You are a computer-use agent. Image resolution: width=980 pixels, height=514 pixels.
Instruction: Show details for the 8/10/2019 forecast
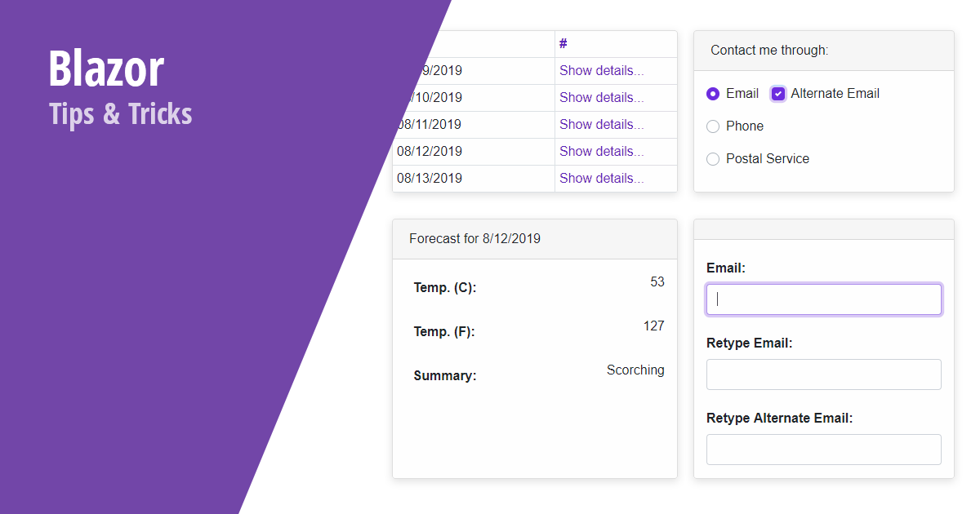pos(601,97)
